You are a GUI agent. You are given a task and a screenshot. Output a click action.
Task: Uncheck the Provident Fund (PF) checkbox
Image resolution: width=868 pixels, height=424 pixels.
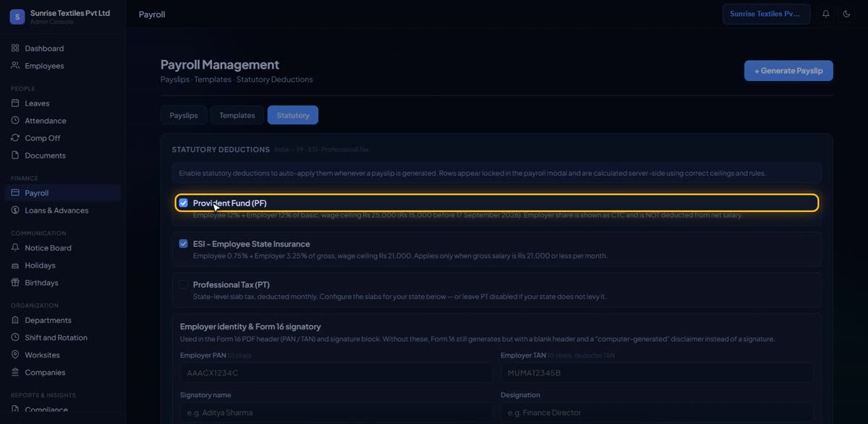click(184, 203)
